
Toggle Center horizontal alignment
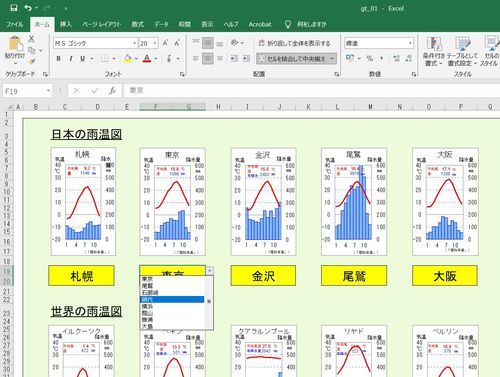click(x=208, y=59)
